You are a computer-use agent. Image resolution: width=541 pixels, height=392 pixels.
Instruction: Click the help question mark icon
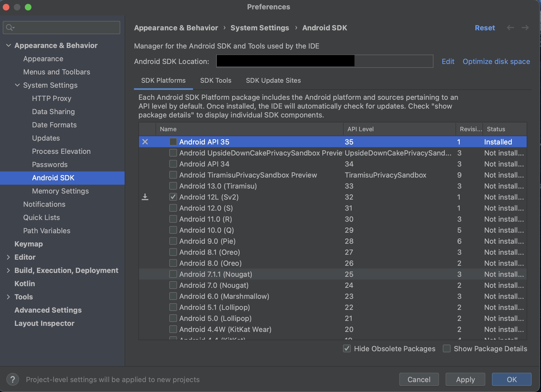pos(13,379)
